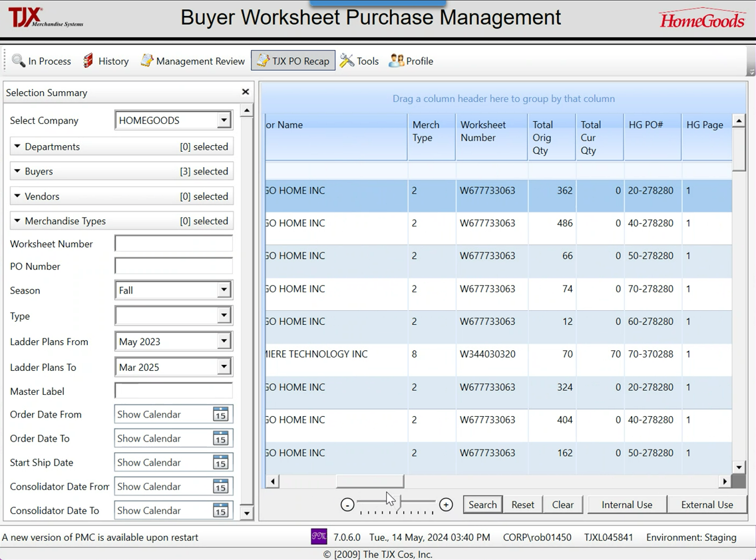Open the Profile menu
756x560 pixels.
(x=411, y=61)
